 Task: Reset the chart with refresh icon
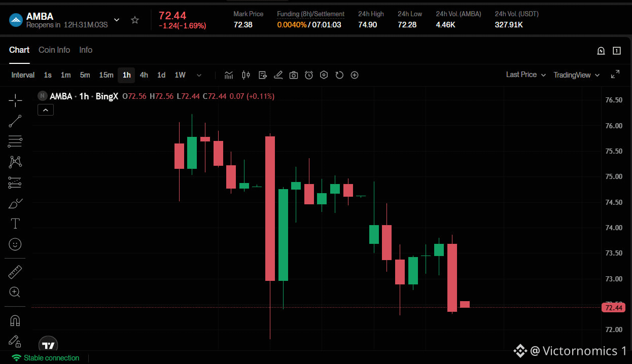(339, 75)
